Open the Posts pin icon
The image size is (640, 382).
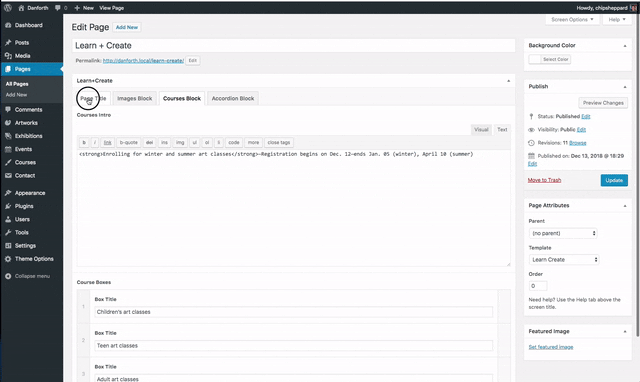tap(8, 42)
